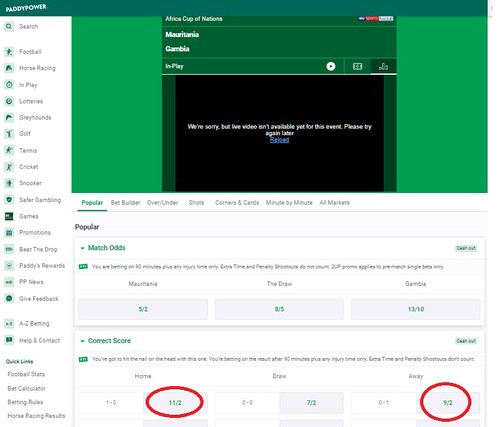Click the Snooker icon
Image resolution: width=500 pixels, height=427 pixels.
9,183
